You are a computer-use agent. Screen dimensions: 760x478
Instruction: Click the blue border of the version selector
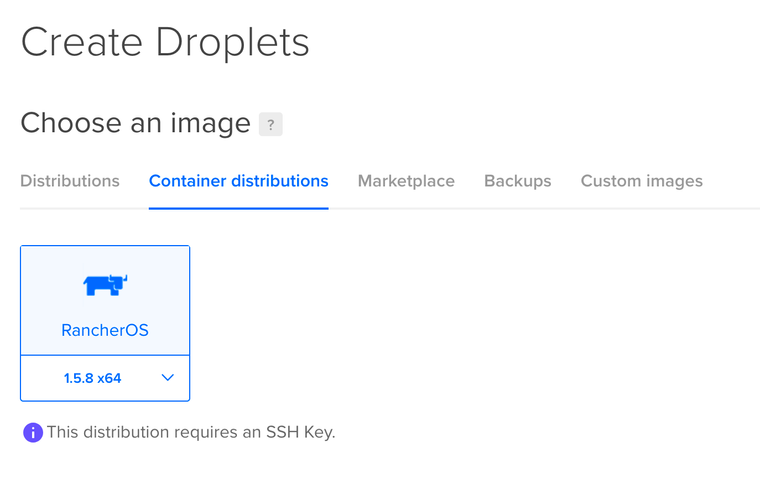[105, 400]
